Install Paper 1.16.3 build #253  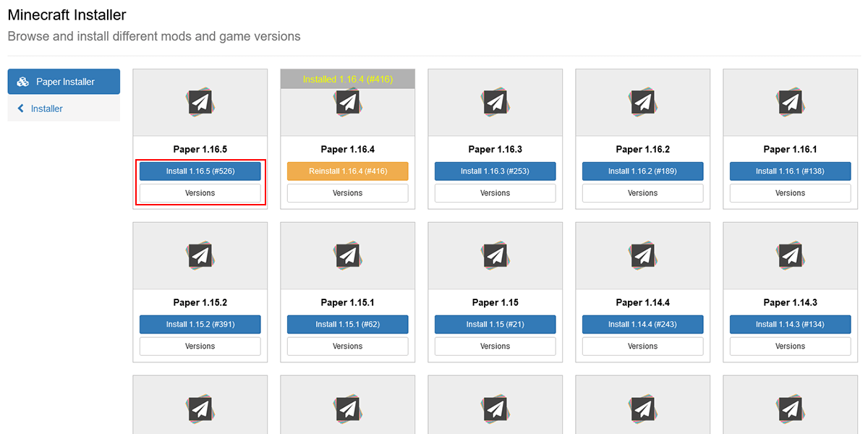(x=495, y=171)
